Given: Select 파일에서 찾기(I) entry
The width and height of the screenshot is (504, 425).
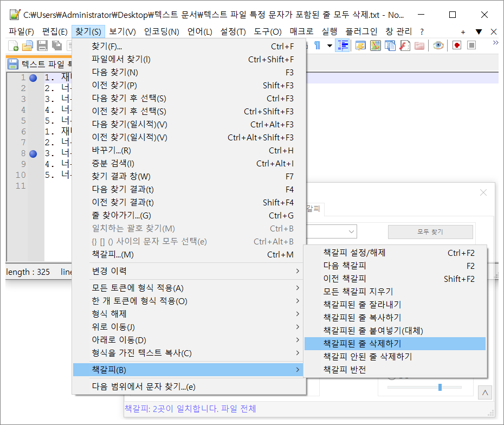Looking at the screenshot, I should click(x=189, y=59).
